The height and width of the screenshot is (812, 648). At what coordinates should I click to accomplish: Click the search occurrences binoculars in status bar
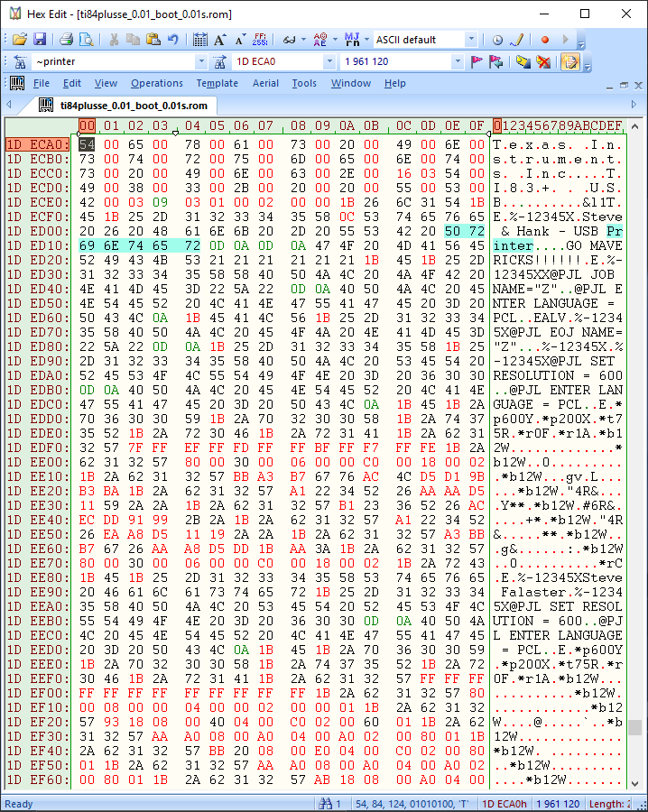tap(325, 803)
